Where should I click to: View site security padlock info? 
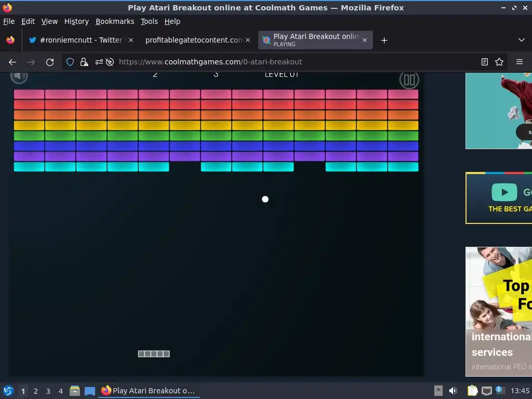[x=84, y=62]
